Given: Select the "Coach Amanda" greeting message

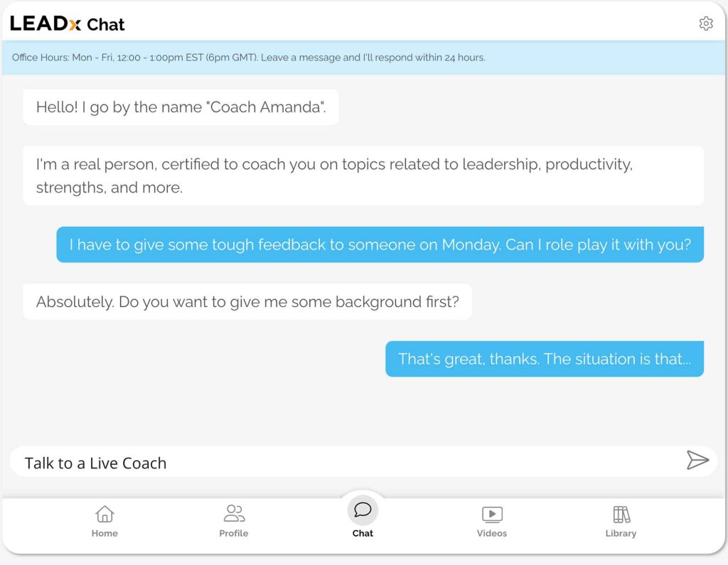Looking at the screenshot, I should 181,107.
